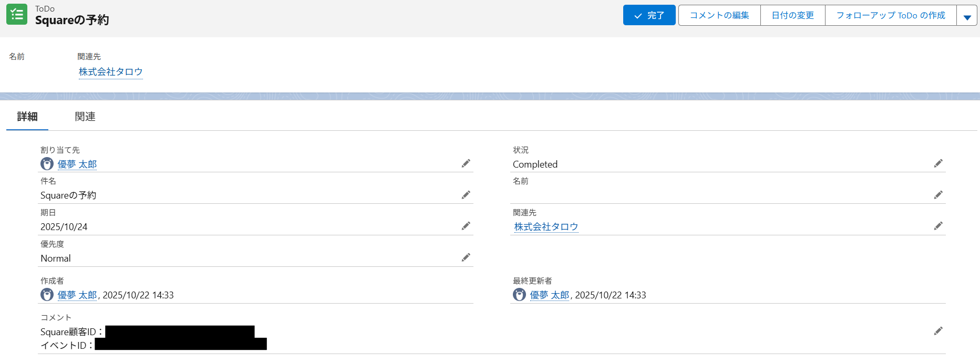The image size is (980, 363).
Task: Click the イベントID comment line
Action: click(153, 345)
